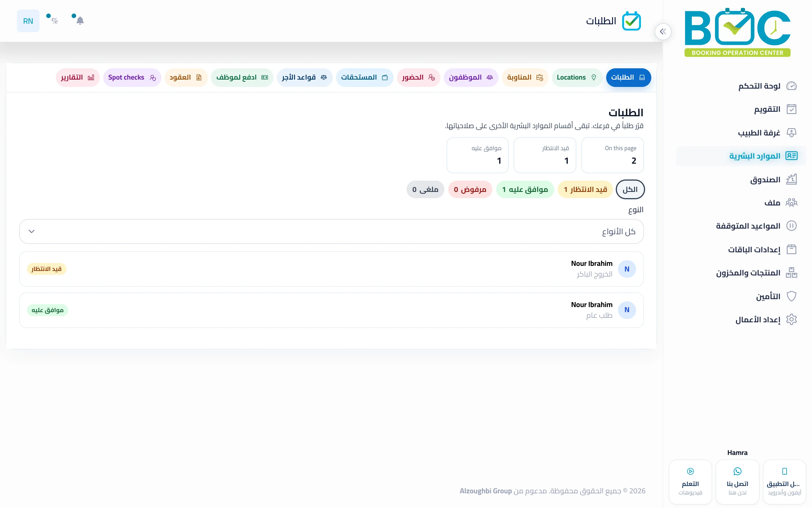812x508 pixels.
Task: Open the RN user avatar menu
Action: tap(28, 21)
